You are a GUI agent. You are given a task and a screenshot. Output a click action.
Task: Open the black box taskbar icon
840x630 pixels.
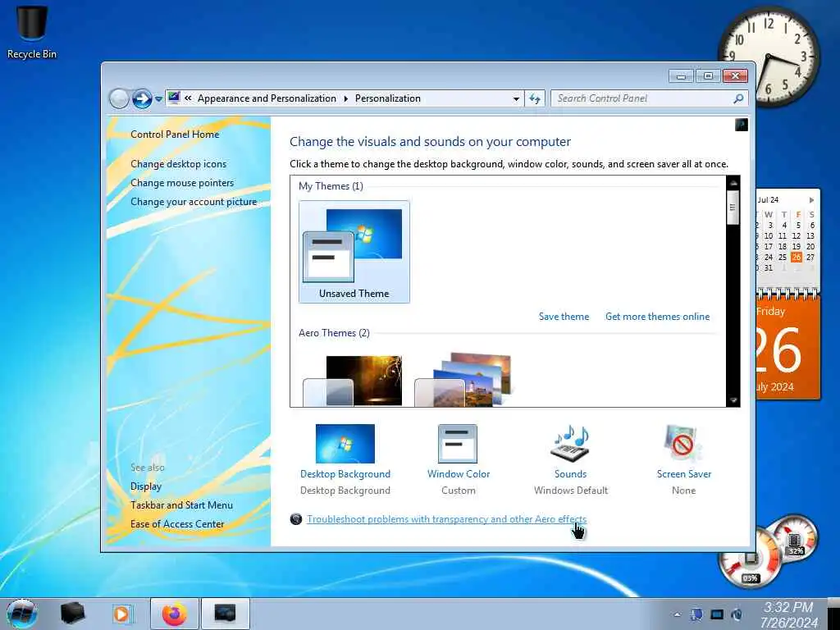coord(72,614)
